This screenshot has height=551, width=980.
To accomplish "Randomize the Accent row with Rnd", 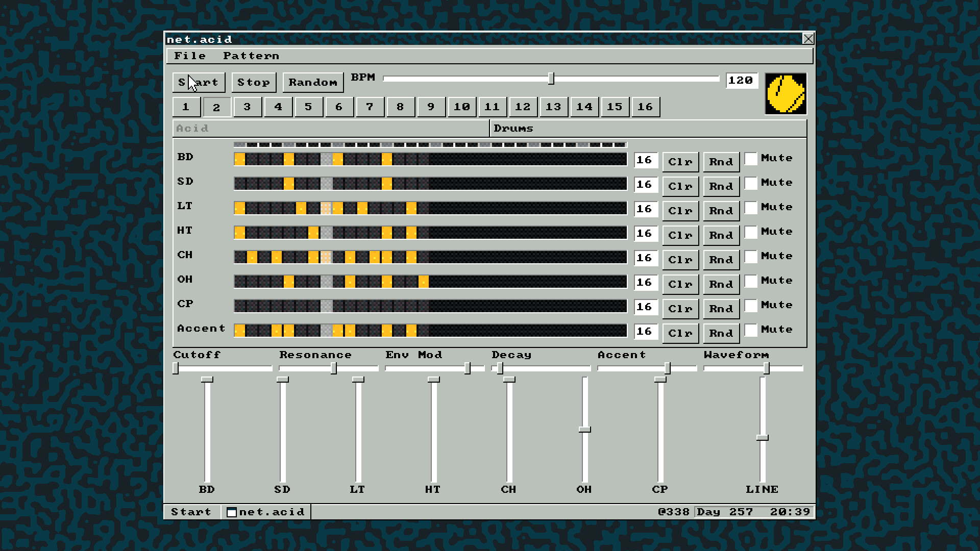I will click(721, 333).
